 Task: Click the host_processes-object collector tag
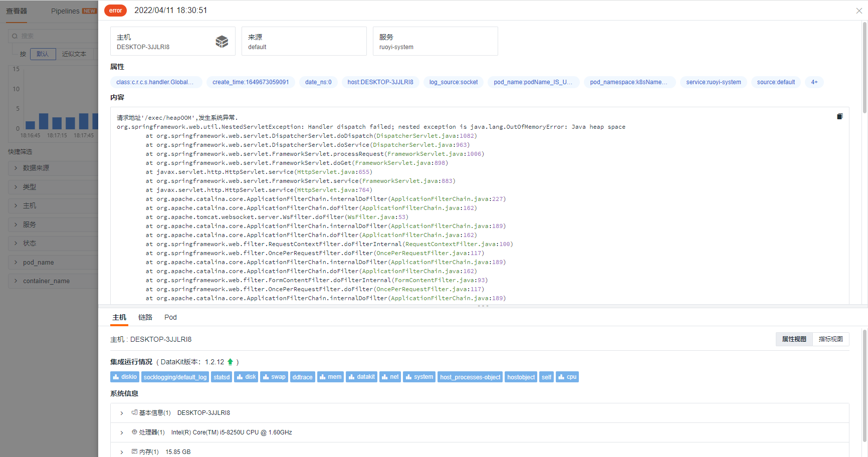click(470, 377)
